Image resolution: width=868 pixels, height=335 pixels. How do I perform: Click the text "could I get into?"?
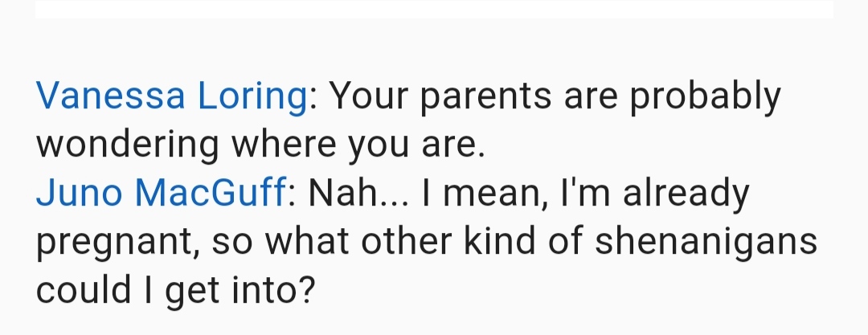(x=175, y=290)
